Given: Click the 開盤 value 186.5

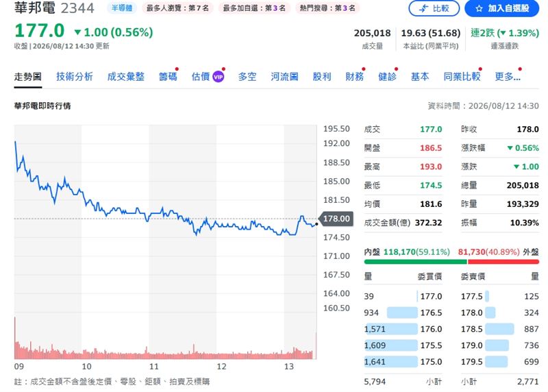Looking at the screenshot, I should pyautogui.click(x=431, y=148).
